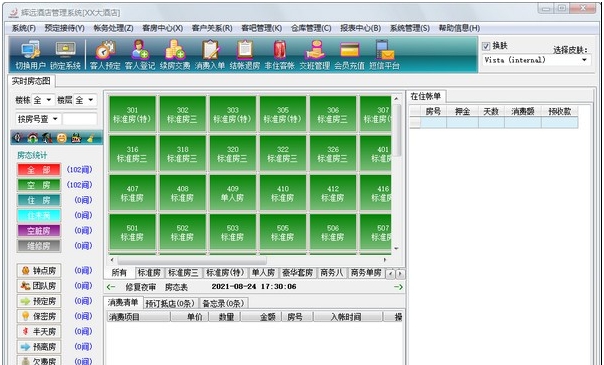Select room 301 标准房(特) tile
This screenshot has height=365, width=604.
click(x=132, y=114)
